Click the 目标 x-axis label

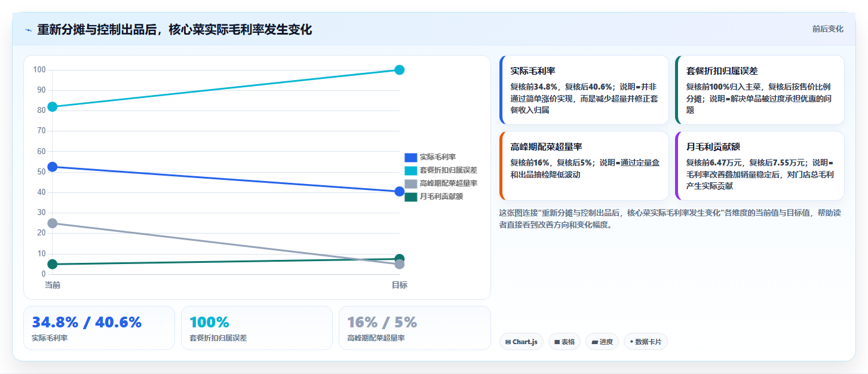pyautogui.click(x=400, y=286)
